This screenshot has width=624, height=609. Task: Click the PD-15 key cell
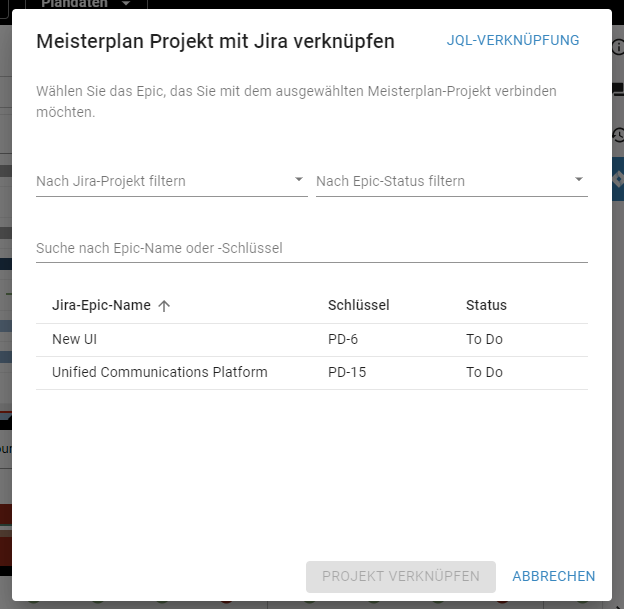(x=347, y=372)
